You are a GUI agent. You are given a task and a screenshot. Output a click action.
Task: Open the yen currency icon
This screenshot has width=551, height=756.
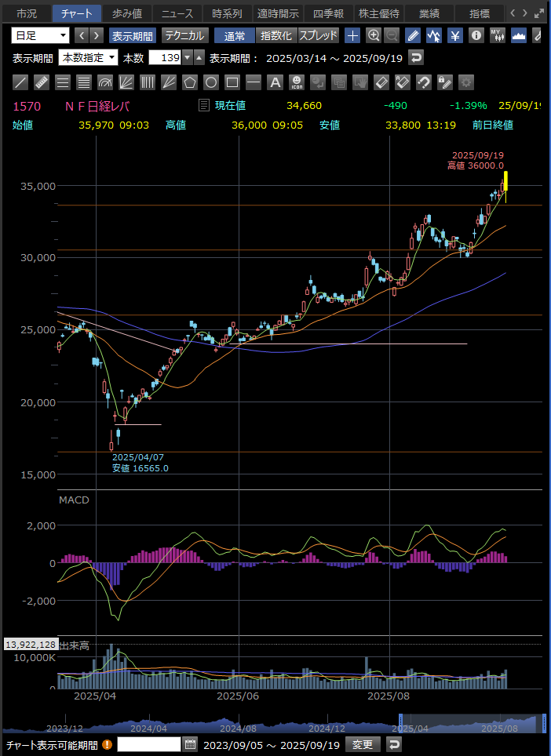(455, 35)
